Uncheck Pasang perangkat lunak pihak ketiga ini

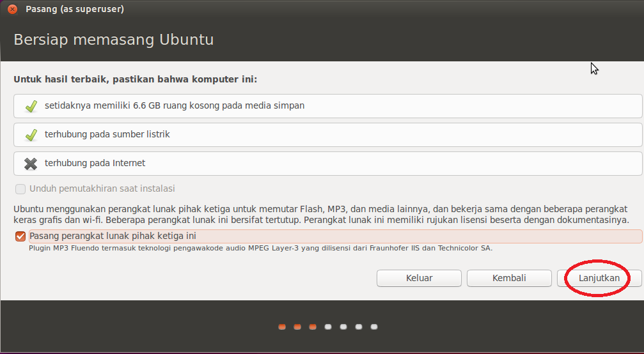pyautogui.click(x=20, y=236)
